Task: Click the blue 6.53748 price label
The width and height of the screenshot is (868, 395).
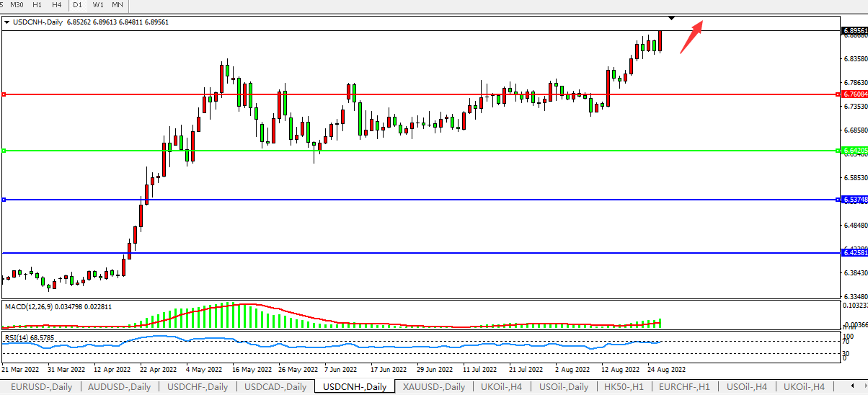Action: [x=854, y=200]
